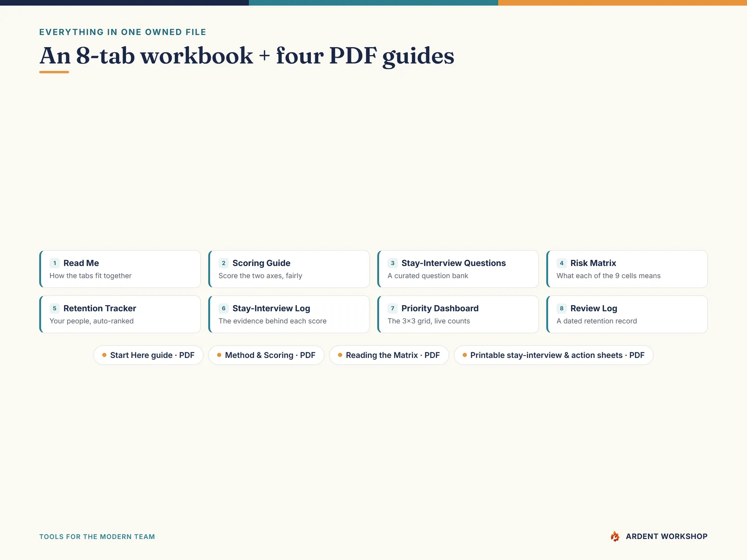747x560 pixels.
Task: Open the Printable stay-interview & action sheets pill
Action: coord(554,355)
